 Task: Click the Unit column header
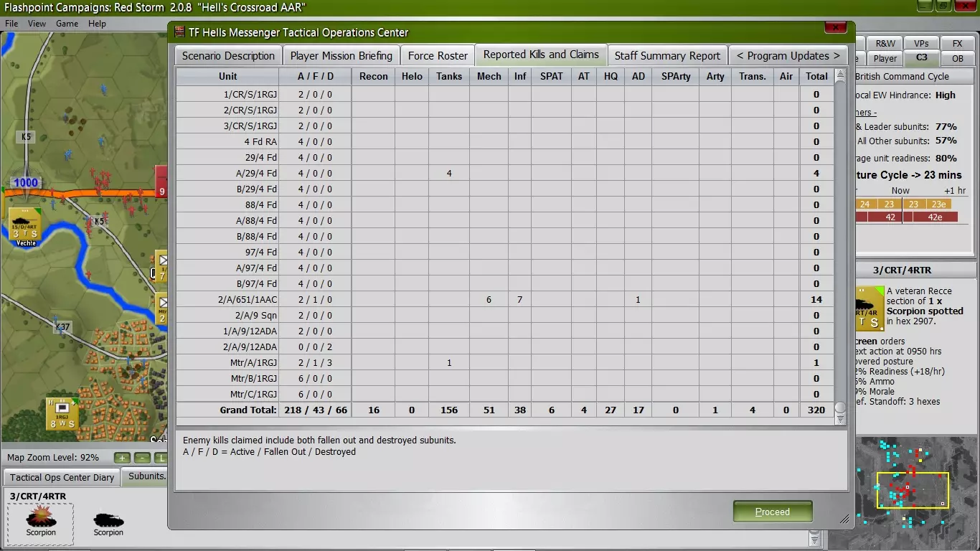click(x=227, y=76)
